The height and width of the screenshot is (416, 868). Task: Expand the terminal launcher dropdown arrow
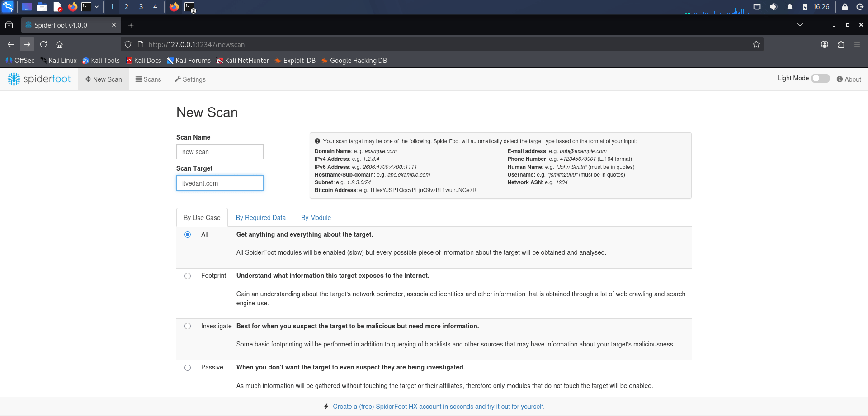97,7
